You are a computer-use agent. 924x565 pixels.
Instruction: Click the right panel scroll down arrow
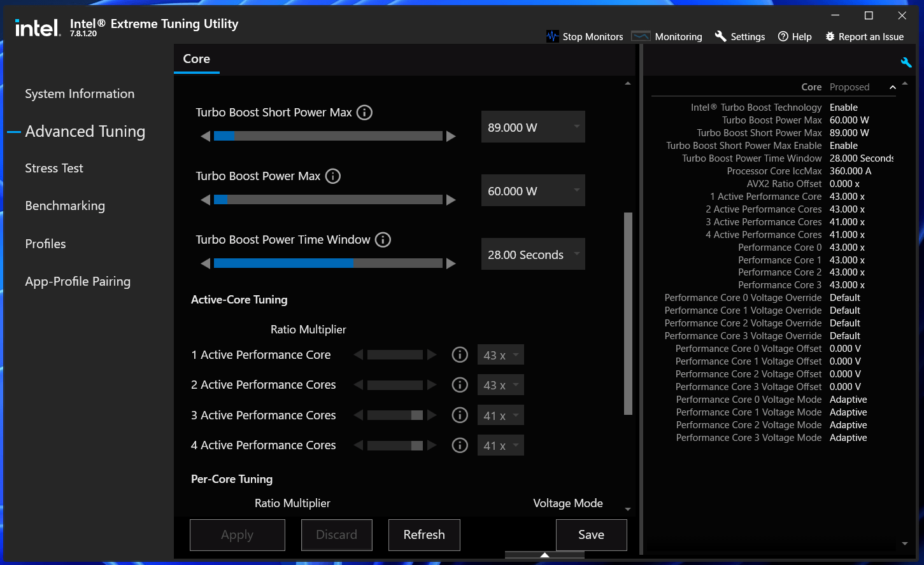pyautogui.click(x=905, y=544)
